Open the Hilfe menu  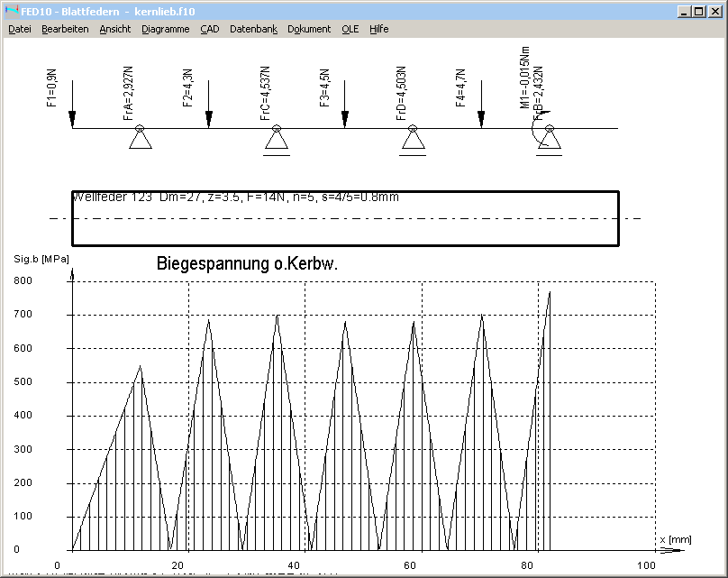pyautogui.click(x=378, y=29)
